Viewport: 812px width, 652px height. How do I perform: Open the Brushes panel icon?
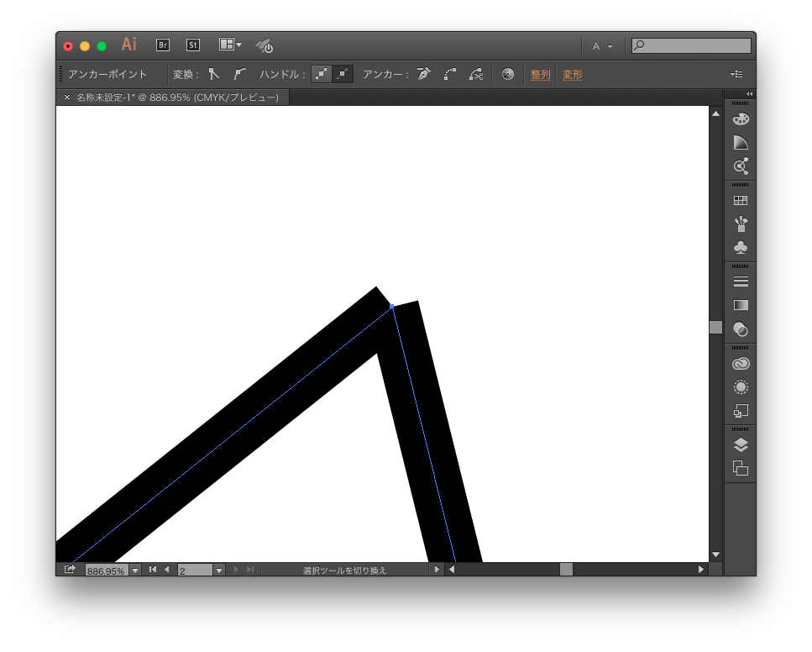[x=741, y=223]
